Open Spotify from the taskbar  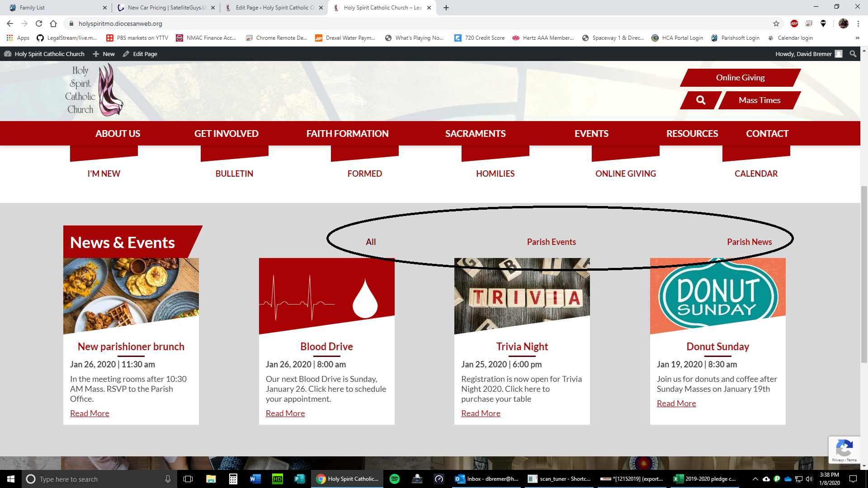click(394, 479)
